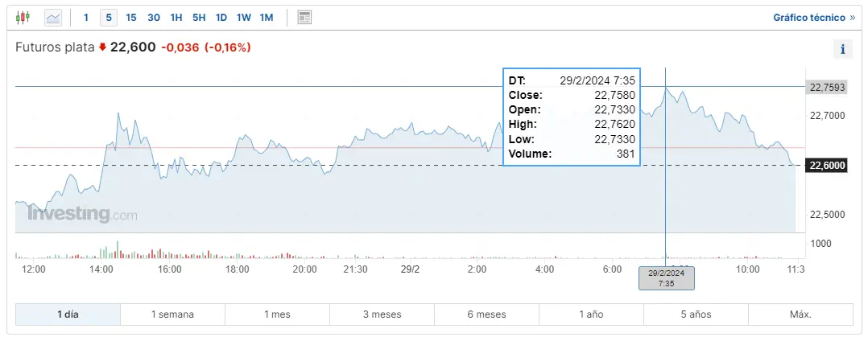Switch to candlestick chart view
The width and height of the screenshot is (868, 341).
[x=23, y=17]
